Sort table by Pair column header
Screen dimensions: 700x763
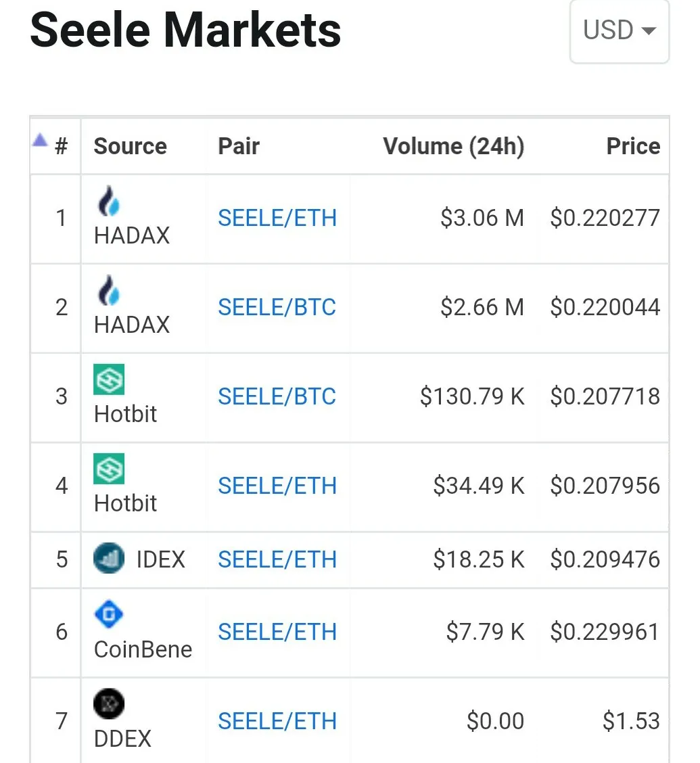tap(239, 146)
